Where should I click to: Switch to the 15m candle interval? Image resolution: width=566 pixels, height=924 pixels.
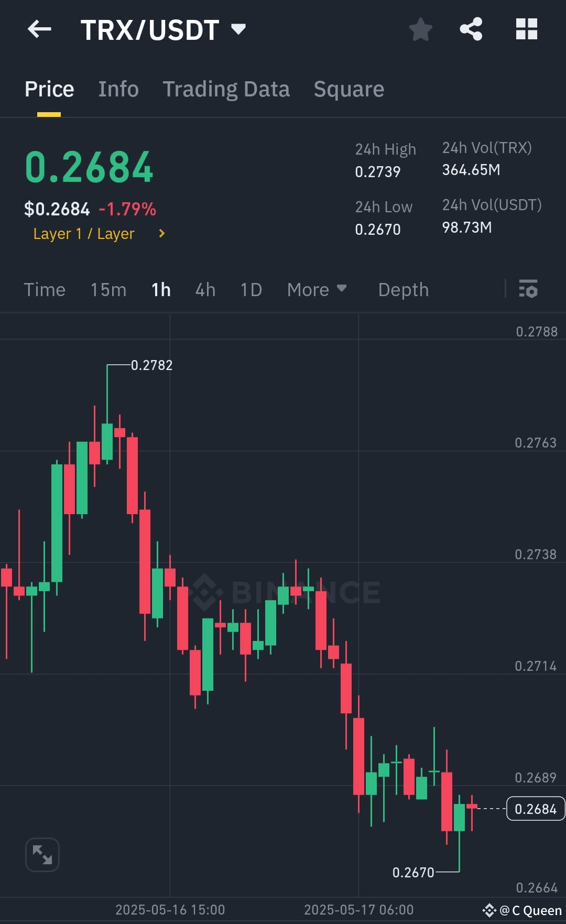tap(108, 289)
